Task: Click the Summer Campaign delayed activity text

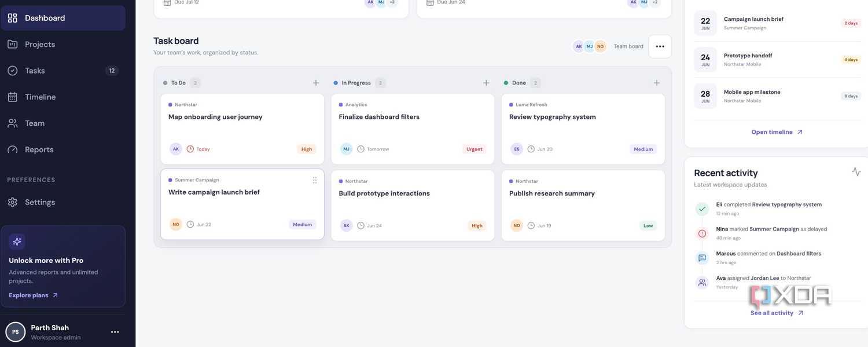Action: pyautogui.click(x=771, y=229)
